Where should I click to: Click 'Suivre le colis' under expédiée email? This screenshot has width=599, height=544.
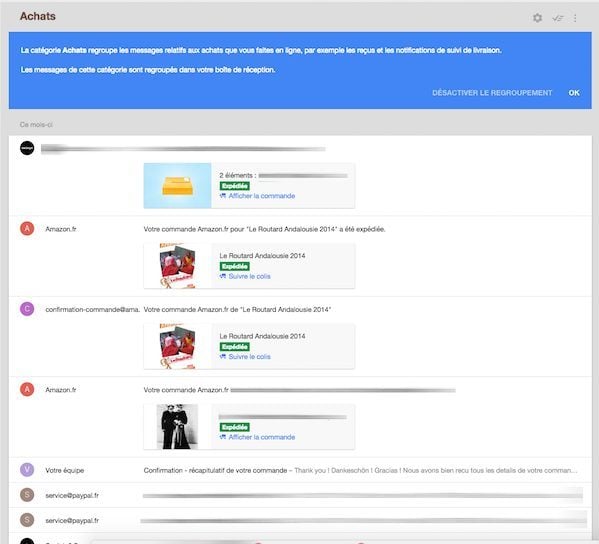click(249, 276)
